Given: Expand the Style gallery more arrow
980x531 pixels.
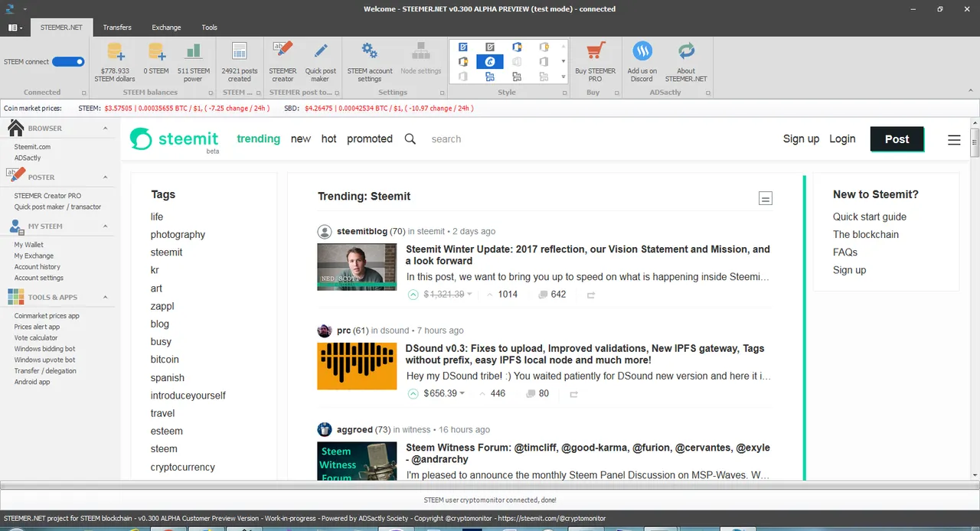Looking at the screenshot, I should tap(564, 76).
